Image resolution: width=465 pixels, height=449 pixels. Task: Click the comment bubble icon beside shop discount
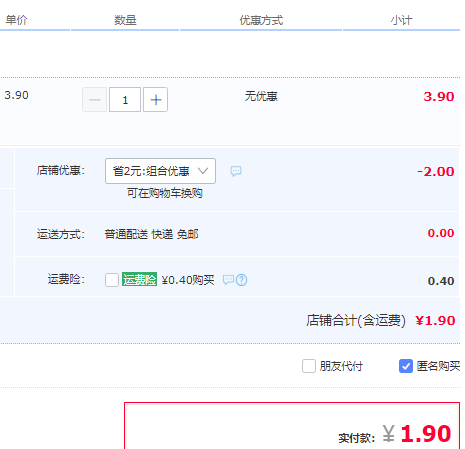236,171
